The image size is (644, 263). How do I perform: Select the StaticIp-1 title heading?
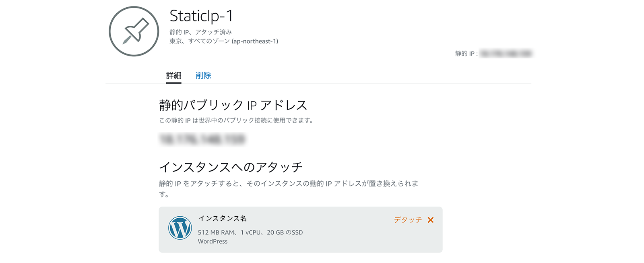tap(201, 16)
